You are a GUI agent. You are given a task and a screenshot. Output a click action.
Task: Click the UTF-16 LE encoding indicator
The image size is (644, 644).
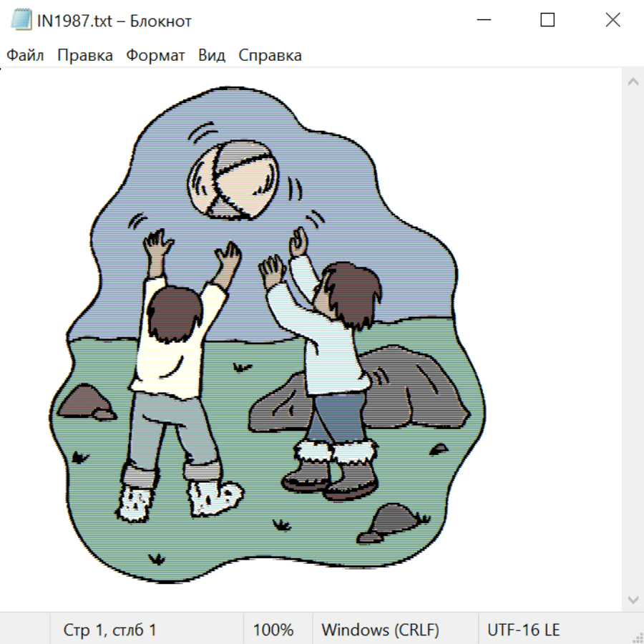click(523, 630)
